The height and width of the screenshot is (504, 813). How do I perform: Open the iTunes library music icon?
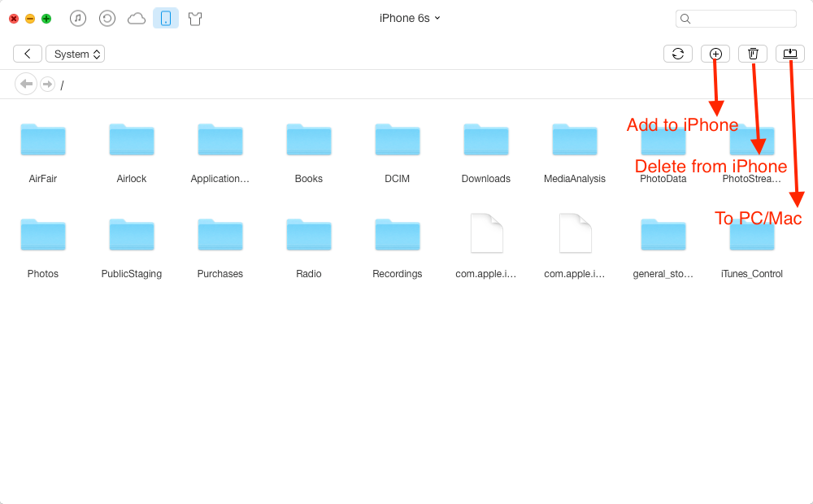coord(78,19)
